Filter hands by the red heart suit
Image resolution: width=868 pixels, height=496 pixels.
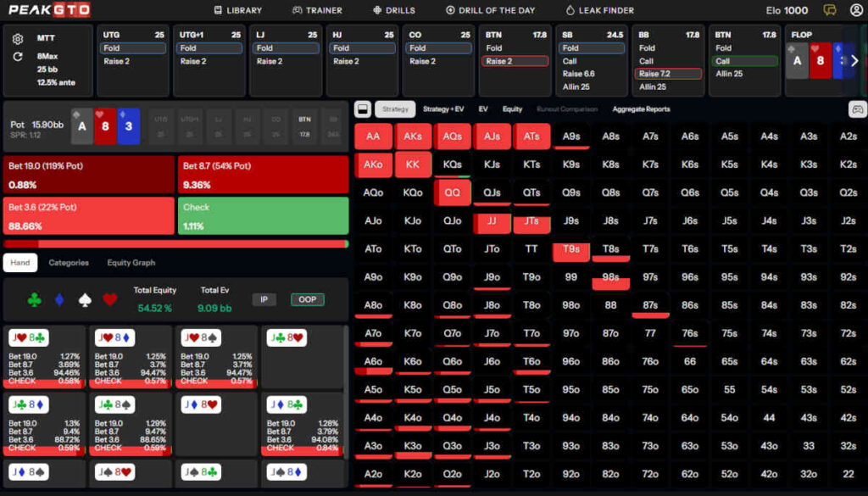[109, 299]
